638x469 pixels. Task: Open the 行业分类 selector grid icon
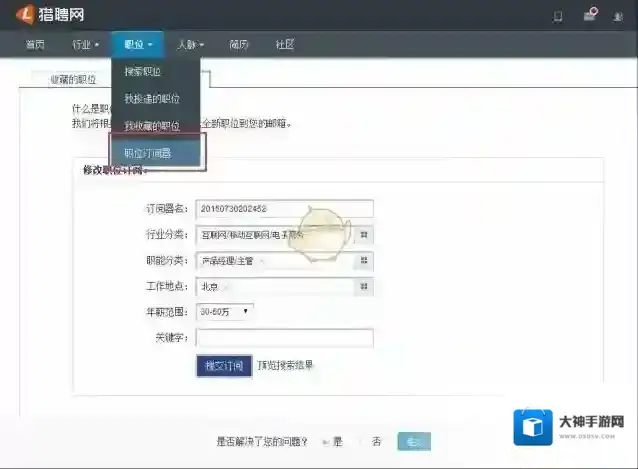(364, 235)
